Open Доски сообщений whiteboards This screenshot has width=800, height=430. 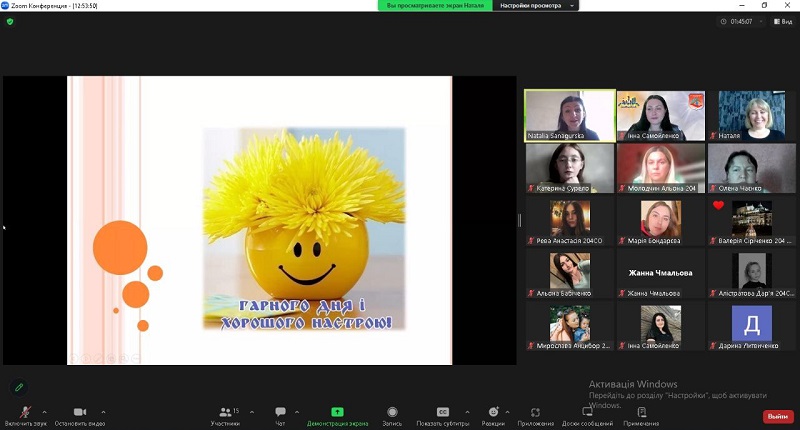[x=587, y=413]
